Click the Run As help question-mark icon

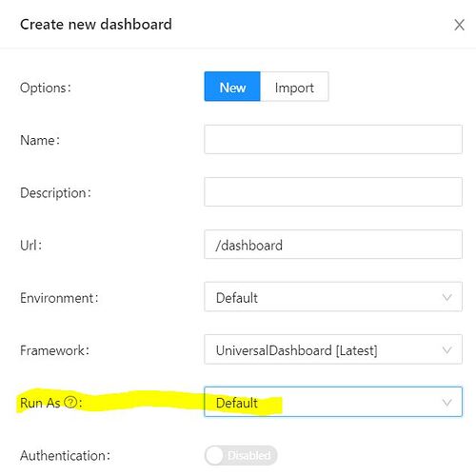point(70,402)
